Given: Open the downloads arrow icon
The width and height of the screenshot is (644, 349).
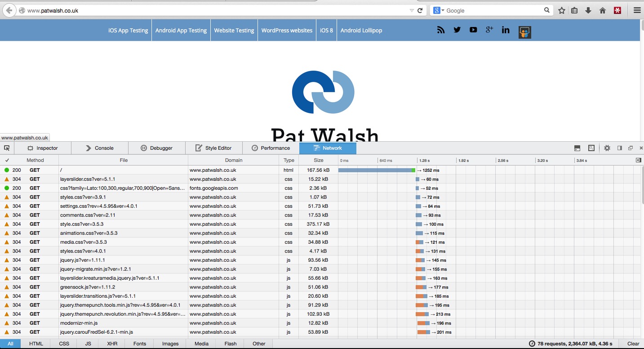Looking at the screenshot, I should point(588,10).
